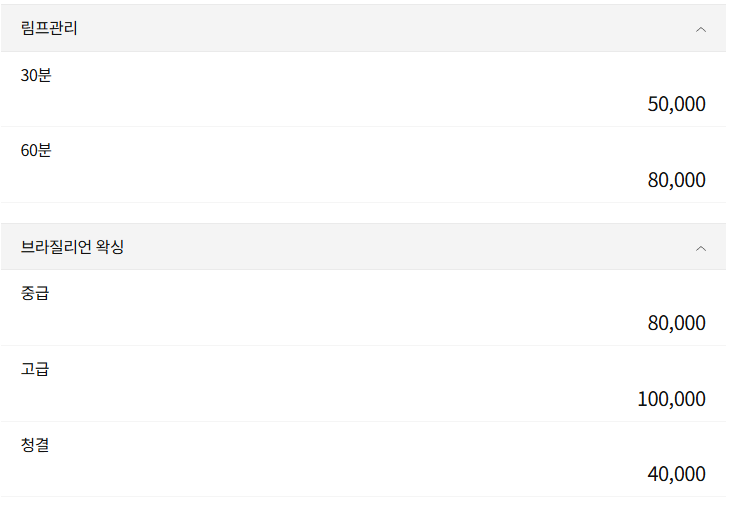
Task: Pick the 고급 waxing option row
Action: [363, 385]
